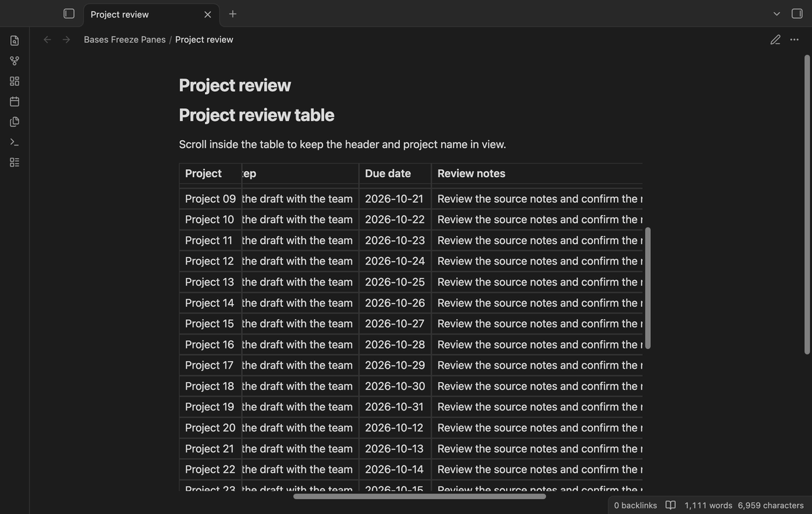Screen dimensions: 812x514
Task: Click the 2026-10-25 due date
Action: coord(395,282)
